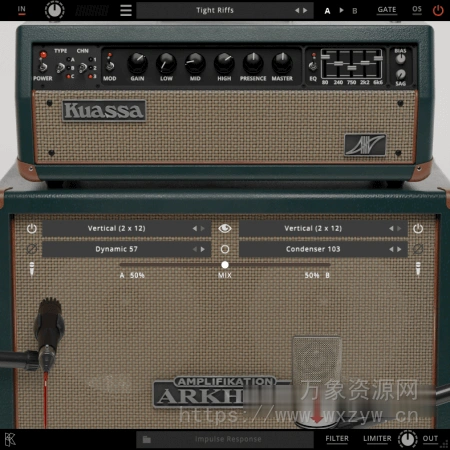
Task: Select compare slot A
Action: [327, 11]
